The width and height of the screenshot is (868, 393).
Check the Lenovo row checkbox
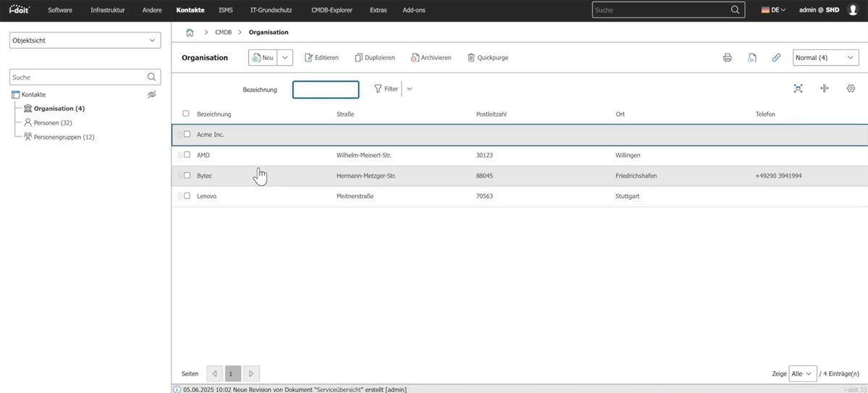(x=187, y=196)
